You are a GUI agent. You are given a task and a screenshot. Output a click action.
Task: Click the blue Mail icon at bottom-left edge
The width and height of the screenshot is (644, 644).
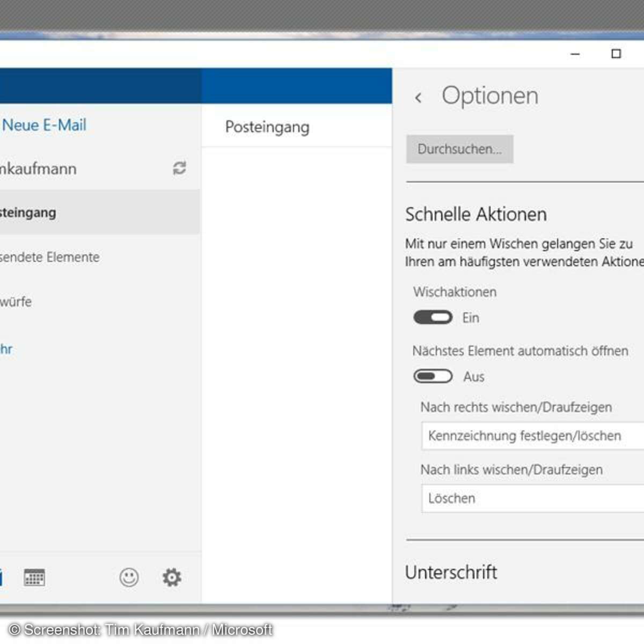[x=2, y=577]
